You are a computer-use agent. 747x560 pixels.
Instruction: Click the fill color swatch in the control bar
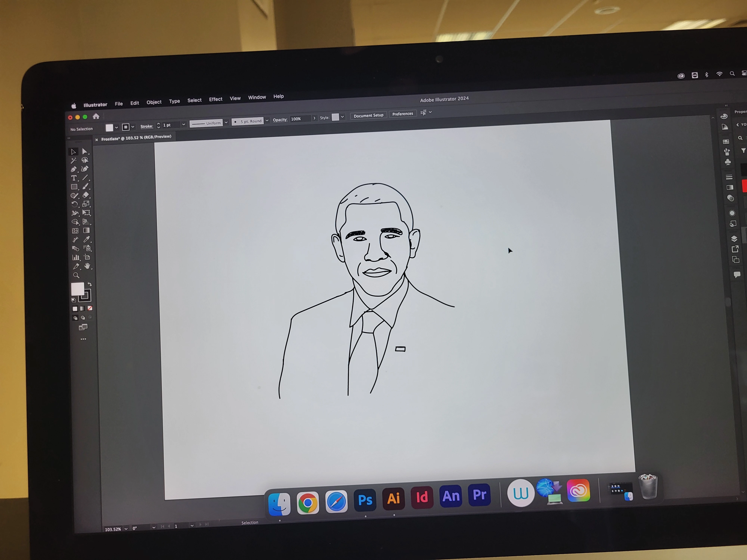coord(109,128)
